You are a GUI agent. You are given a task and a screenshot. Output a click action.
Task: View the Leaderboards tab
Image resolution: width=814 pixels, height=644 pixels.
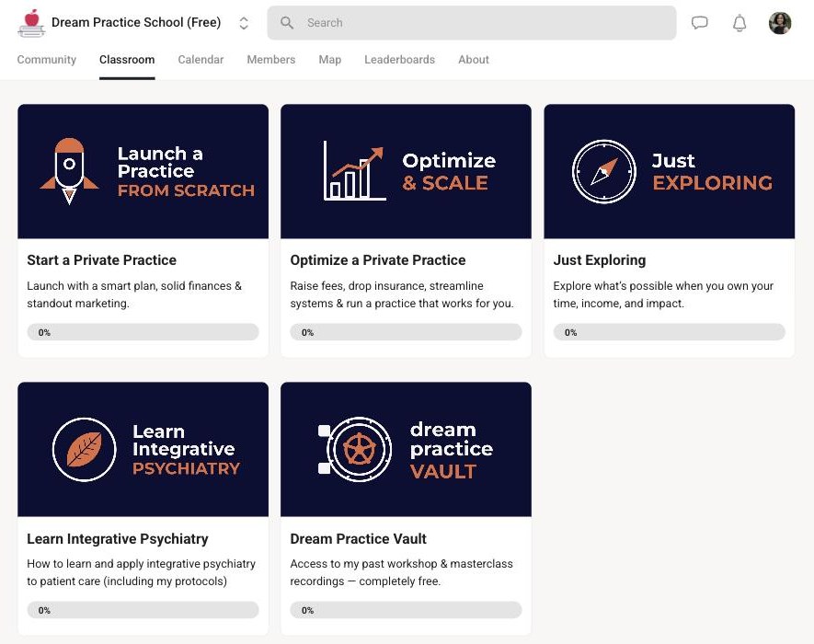400,60
